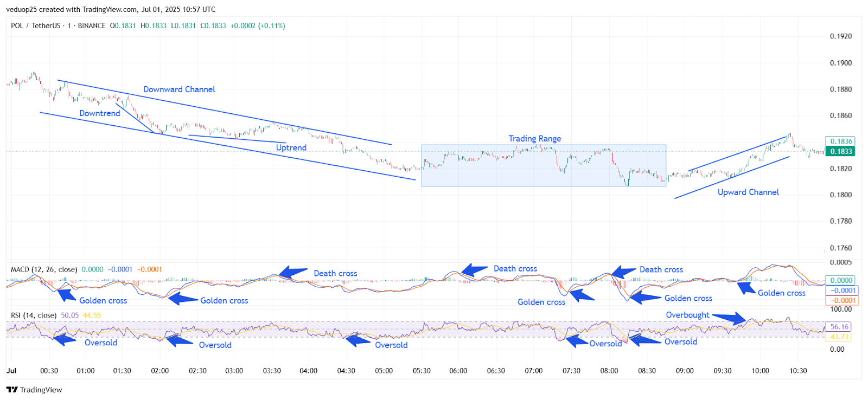Click the 02:00 time axis label
This screenshot has height=400, width=868.
pyautogui.click(x=160, y=371)
